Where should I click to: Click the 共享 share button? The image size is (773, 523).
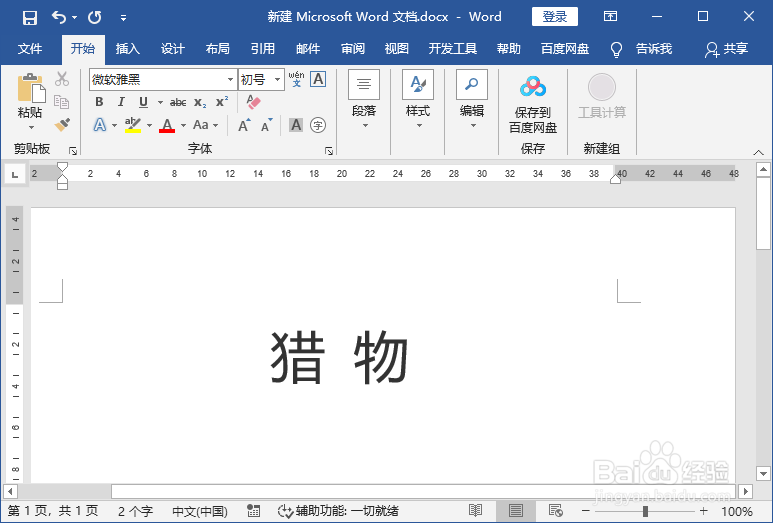[x=727, y=49]
